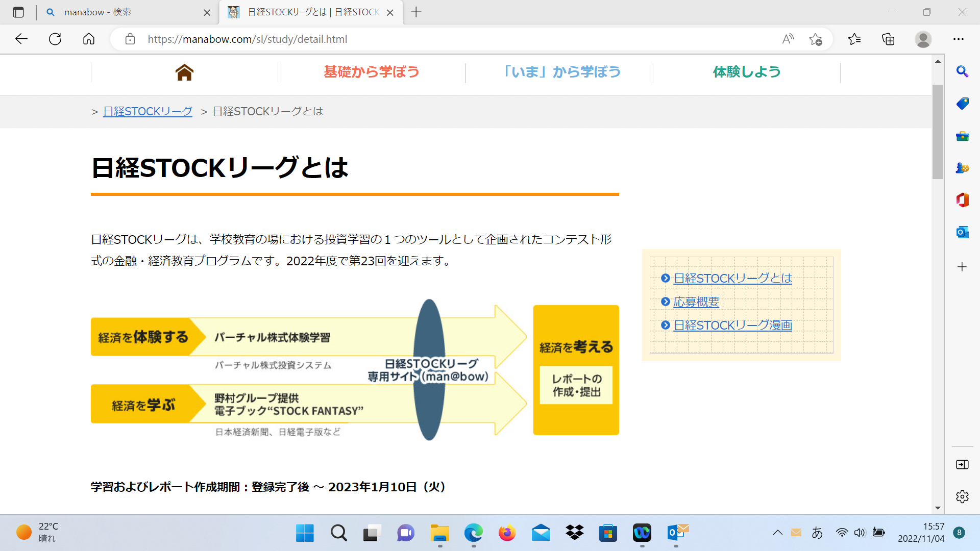Image resolution: width=980 pixels, height=551 pixels.
Task: Open browser home page icon
Action: point(89,39)
